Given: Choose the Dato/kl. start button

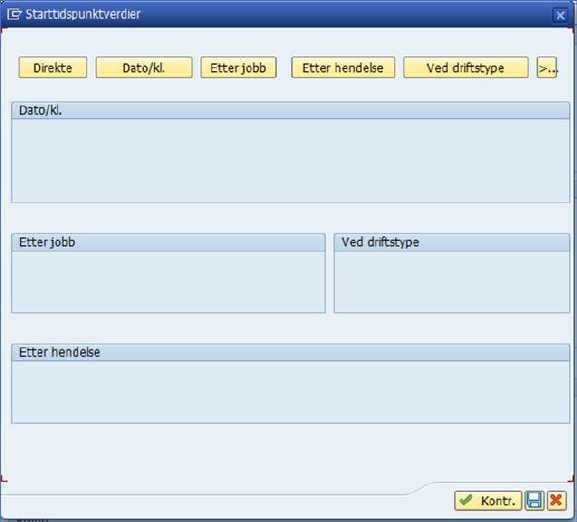Looking at the screenshot, I should pyautogui.click(x=144, y=68).
